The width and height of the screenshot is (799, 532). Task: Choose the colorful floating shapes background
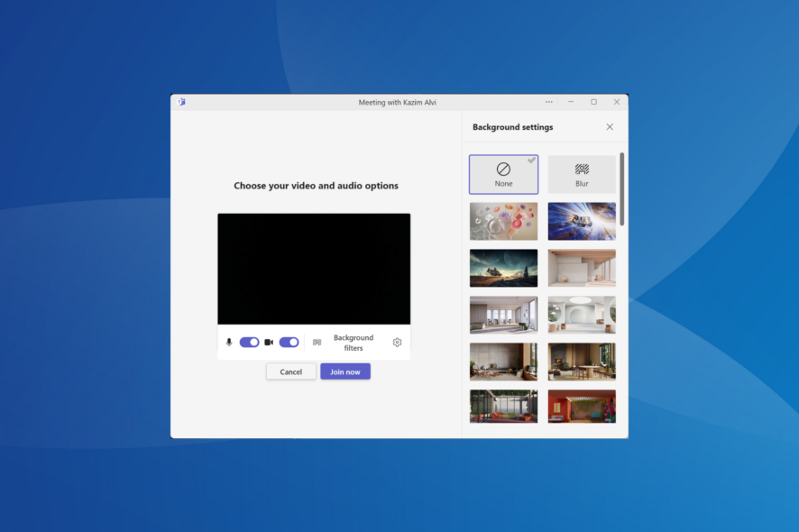coord(503,221)
